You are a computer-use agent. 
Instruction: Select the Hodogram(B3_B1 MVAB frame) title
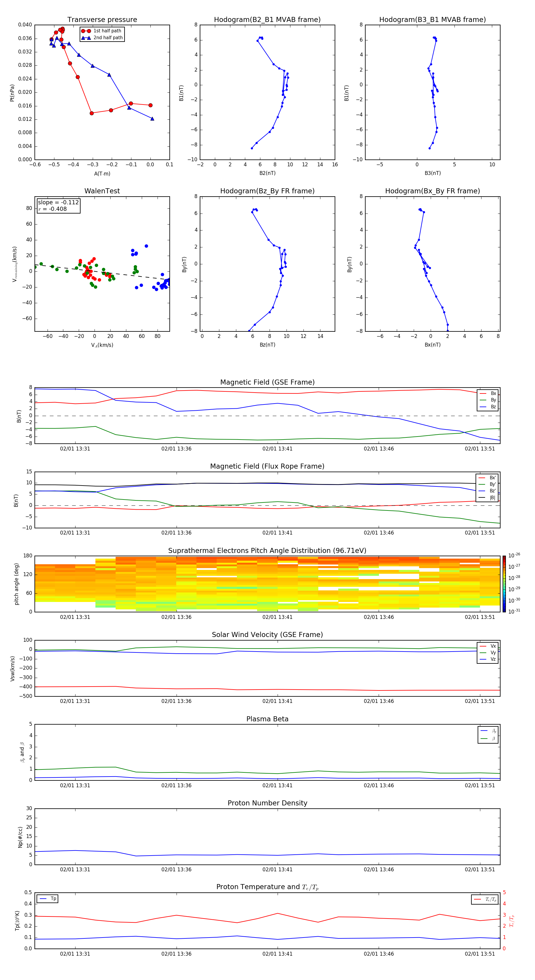[432, 20]
